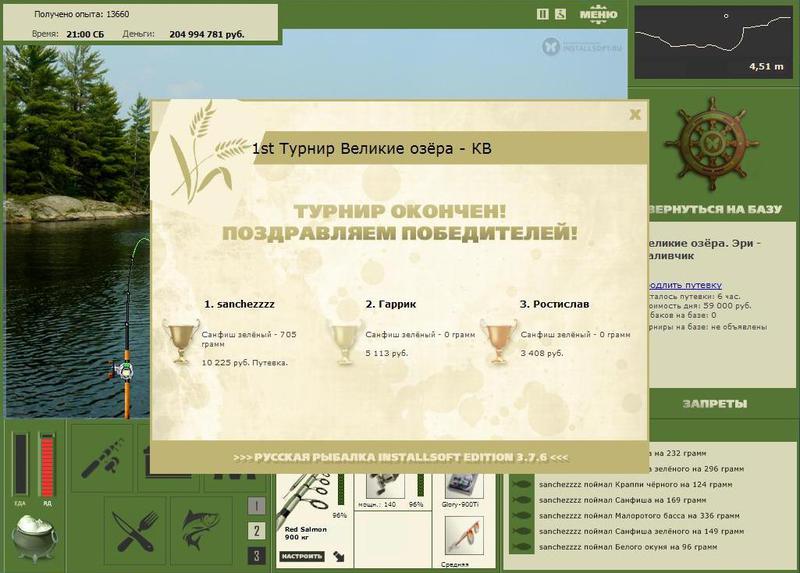
Task: Click the Red Salmon rod thumbnail
Action: coord(303,499)
